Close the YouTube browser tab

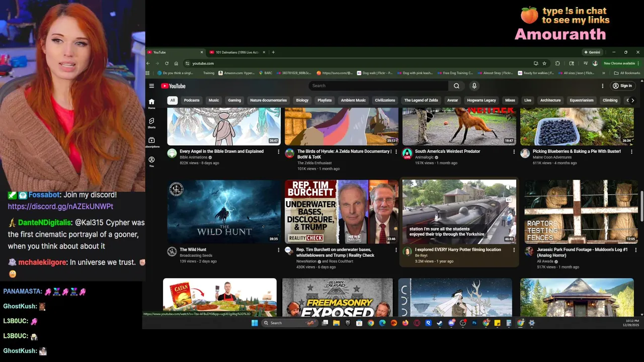coord(202,52)
